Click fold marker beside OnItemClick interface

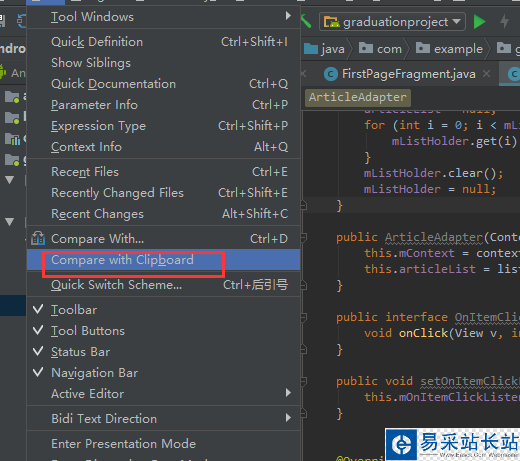tap(304, 317)
